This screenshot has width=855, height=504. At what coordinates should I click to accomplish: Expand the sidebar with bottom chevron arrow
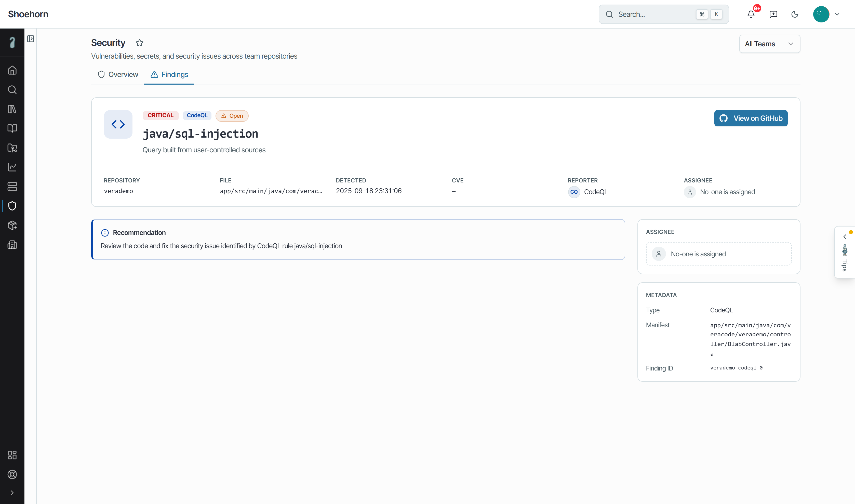tap(12, 493)
